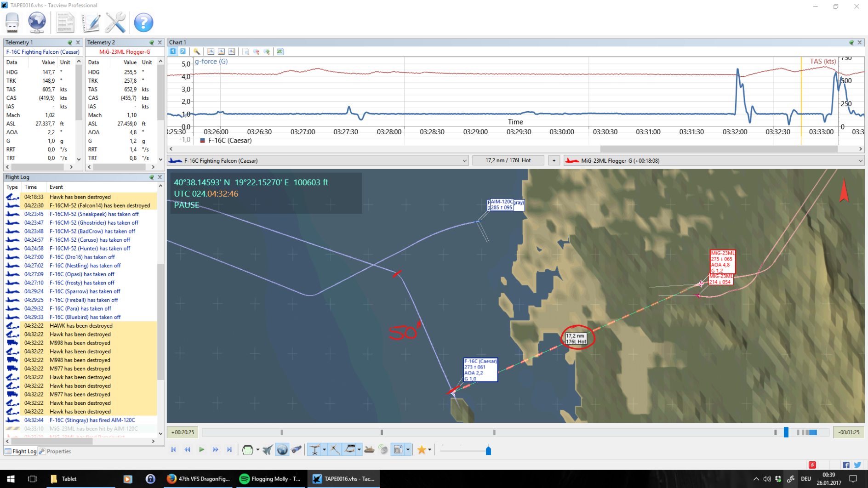This screenshot has width=868, height=488.
Task: Switch to the Properties tab
Action: tap(55, 451)
